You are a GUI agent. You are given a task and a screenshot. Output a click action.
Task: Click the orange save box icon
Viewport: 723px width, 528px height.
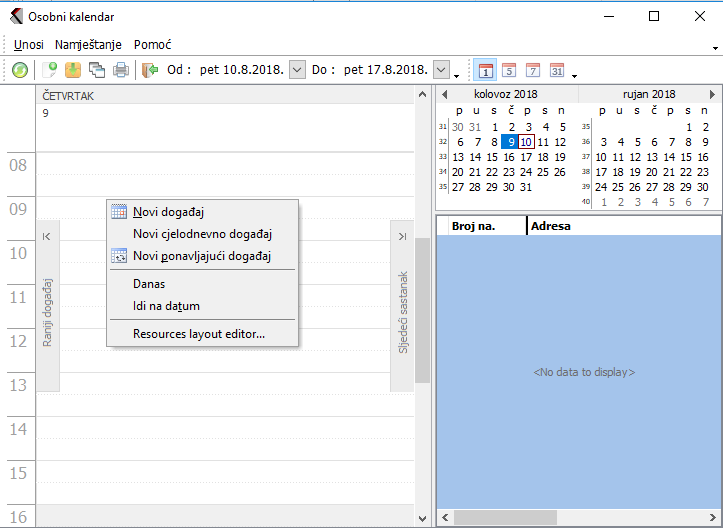click(73, 70)
